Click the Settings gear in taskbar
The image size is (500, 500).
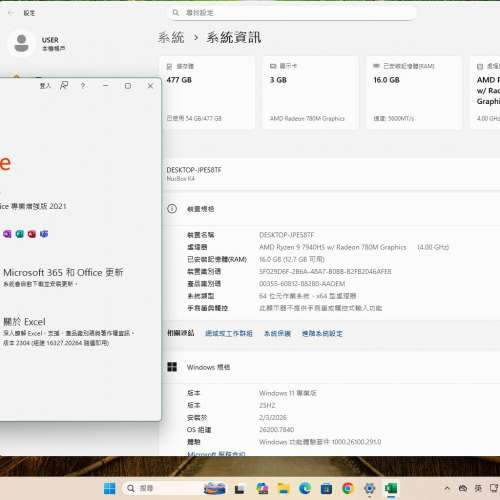tap(369, 488)
